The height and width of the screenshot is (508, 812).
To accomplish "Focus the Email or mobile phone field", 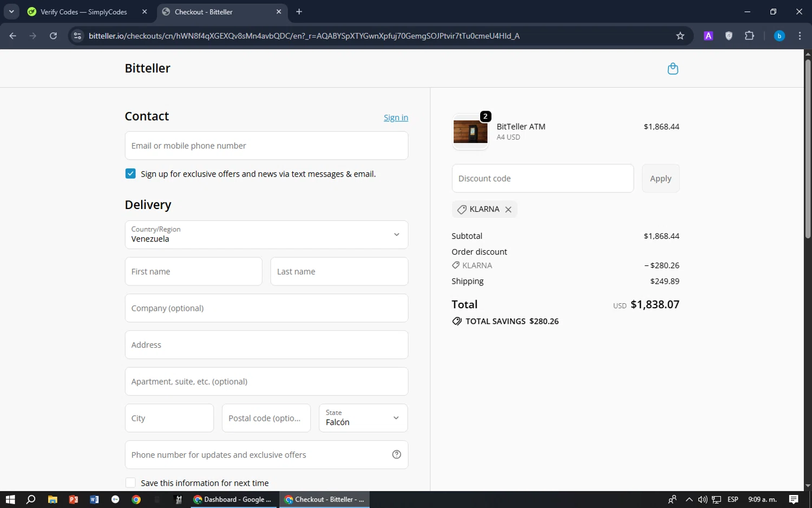I will [266, 146].
